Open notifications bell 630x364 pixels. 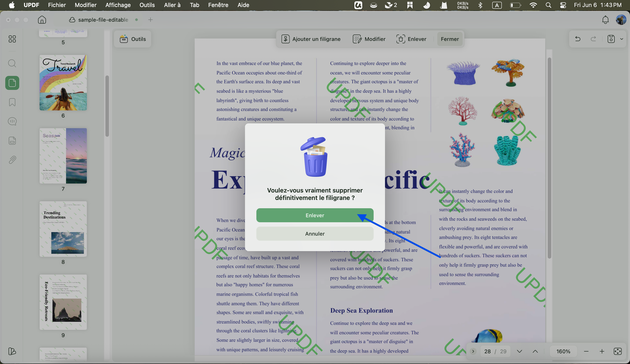[x=605, y=20]
